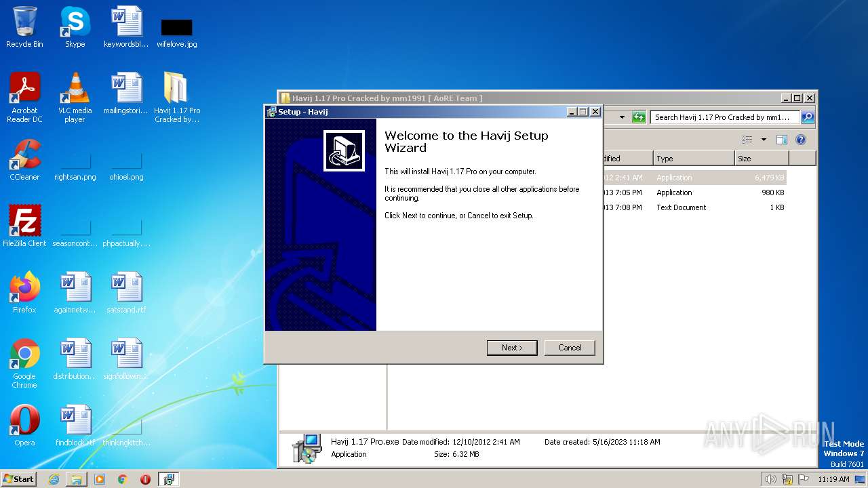
Task: Open VLC media player shortcut
Action: click(x=75, y=97)
